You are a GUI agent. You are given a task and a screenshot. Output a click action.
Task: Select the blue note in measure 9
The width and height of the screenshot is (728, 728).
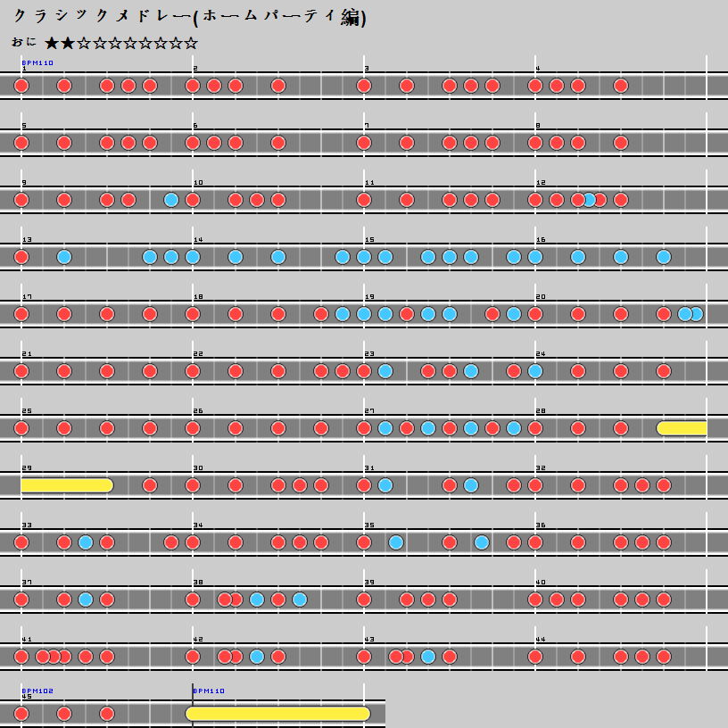pos(171,200)
